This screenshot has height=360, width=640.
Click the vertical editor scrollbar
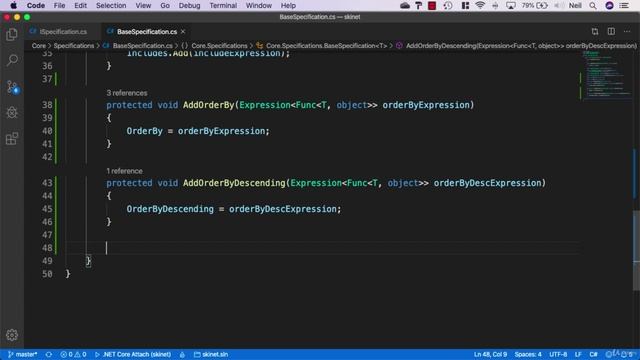coord(636,251)
